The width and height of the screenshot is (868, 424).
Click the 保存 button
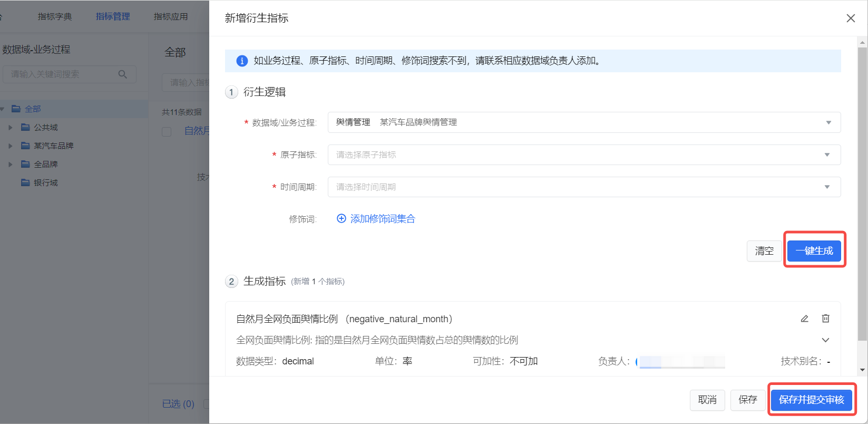click(x=748, y=400)
